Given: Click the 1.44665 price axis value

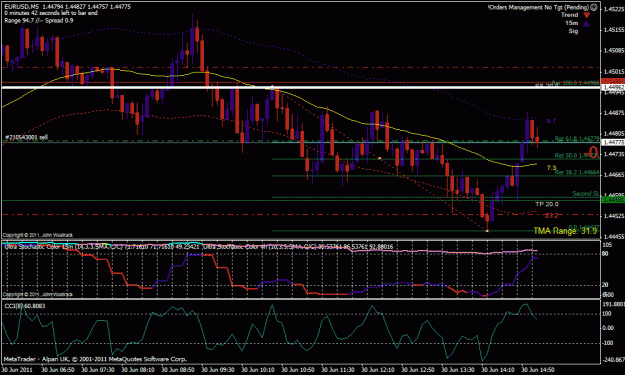Looking at the screenshot, I should (x=614, y=175).
